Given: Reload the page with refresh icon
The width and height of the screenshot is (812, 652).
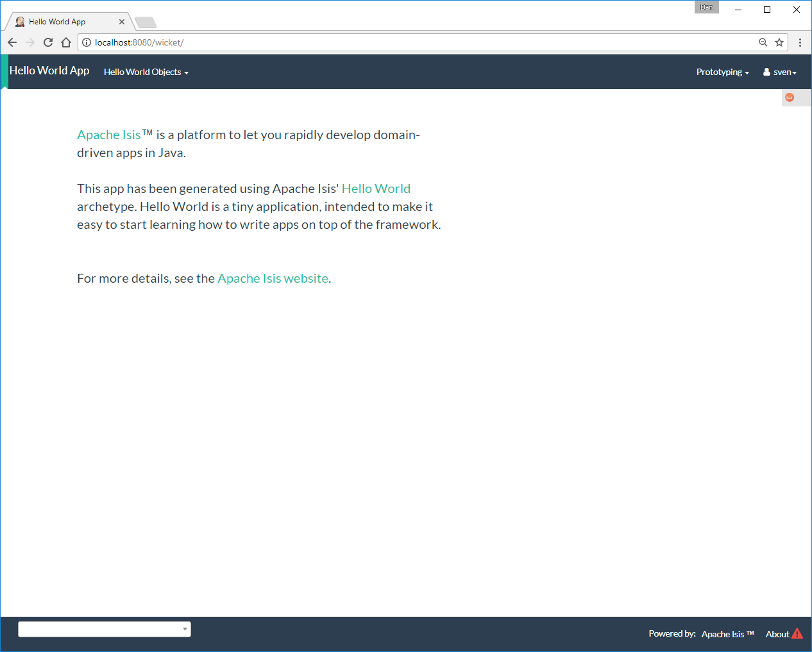Looking at the screenshot, I should pyautogui.click(x=48, y=42).
